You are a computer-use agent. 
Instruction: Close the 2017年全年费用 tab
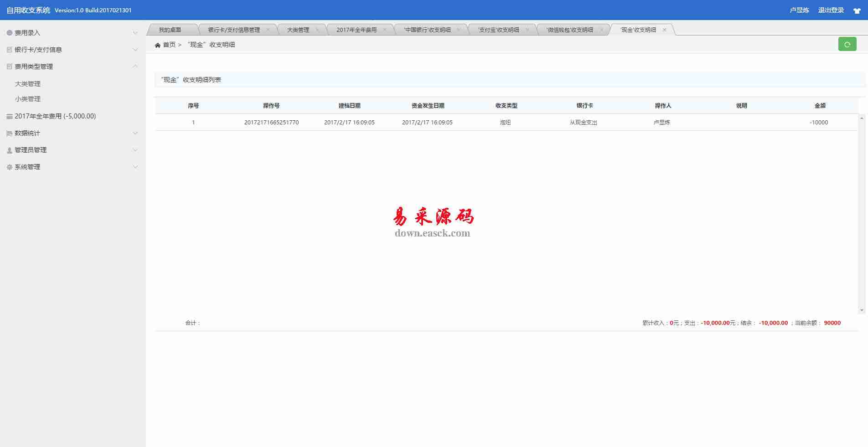point(385,30)
